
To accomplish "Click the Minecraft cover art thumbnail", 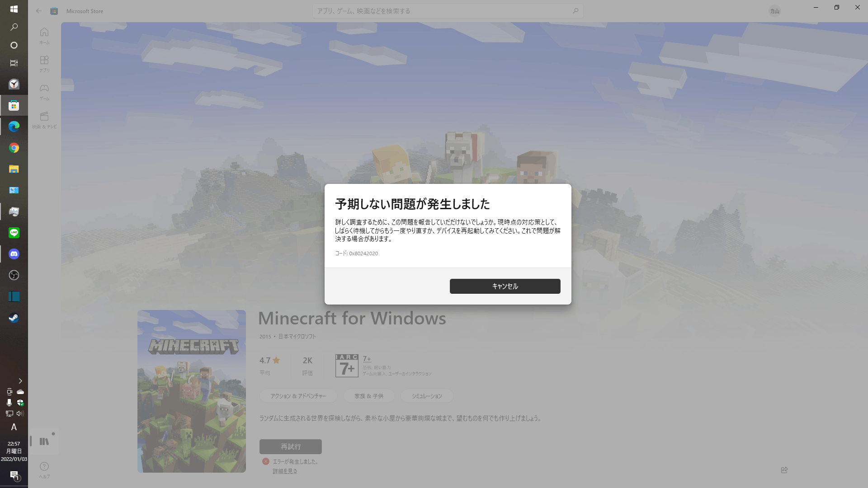I will [x=192, y=391].
